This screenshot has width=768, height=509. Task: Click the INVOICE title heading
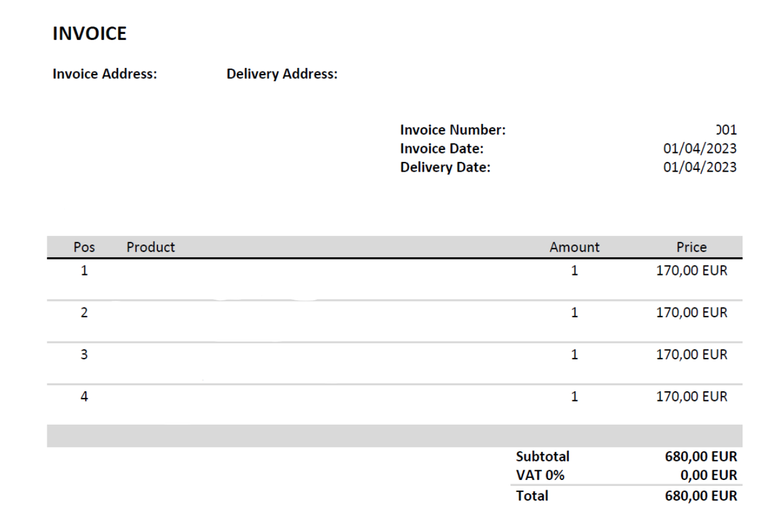coord(89,34)
